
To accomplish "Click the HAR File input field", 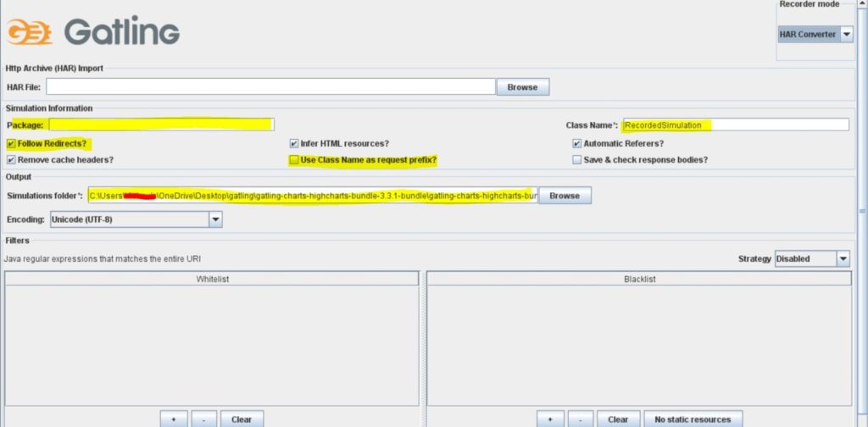I will click(x=270, y=86).
